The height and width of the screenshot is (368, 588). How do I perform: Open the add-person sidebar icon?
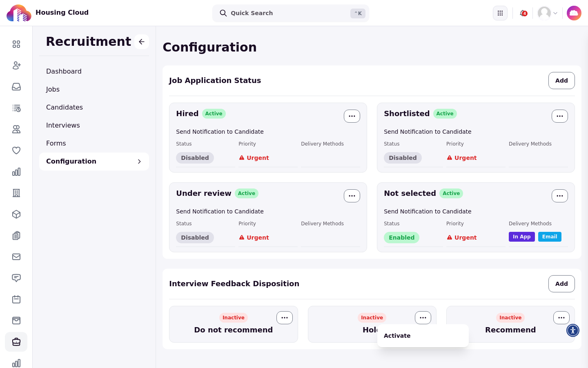(x=16, y=65)
